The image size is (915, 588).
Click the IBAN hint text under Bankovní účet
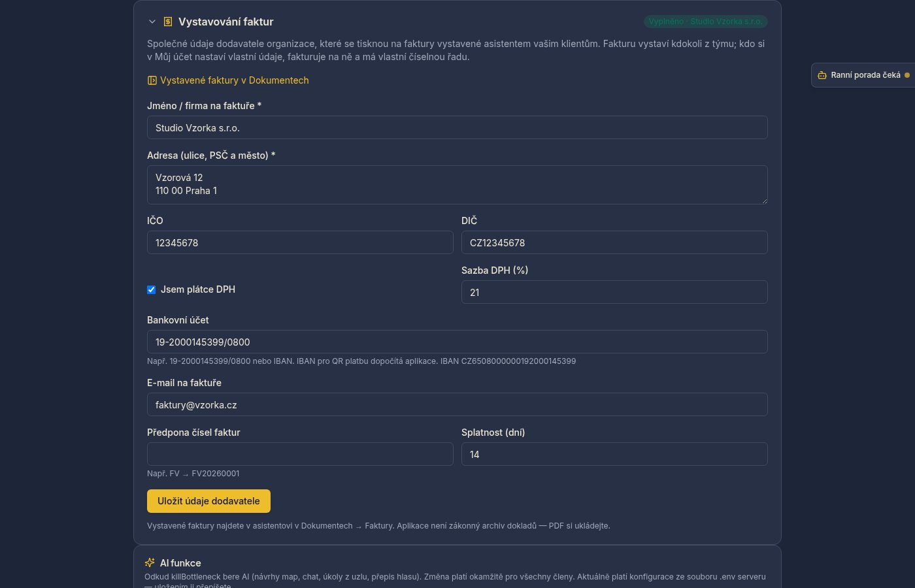(361, 361)
